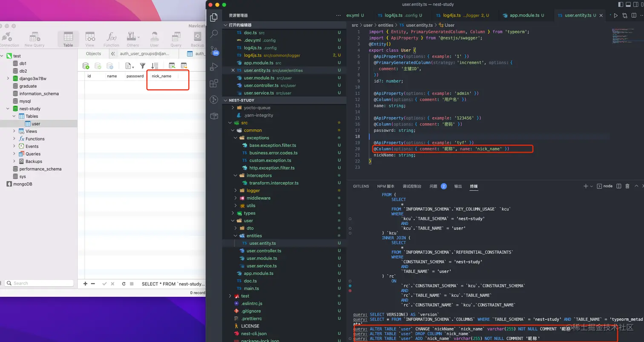Open base.exception.filter.ts in explorer
Screen dimensions: 644x342
point(273,145)
